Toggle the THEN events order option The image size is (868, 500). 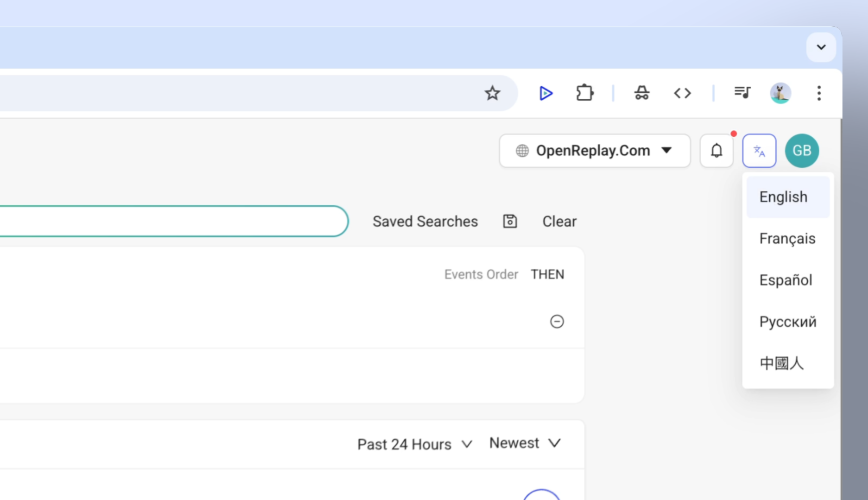coord(547,274)
